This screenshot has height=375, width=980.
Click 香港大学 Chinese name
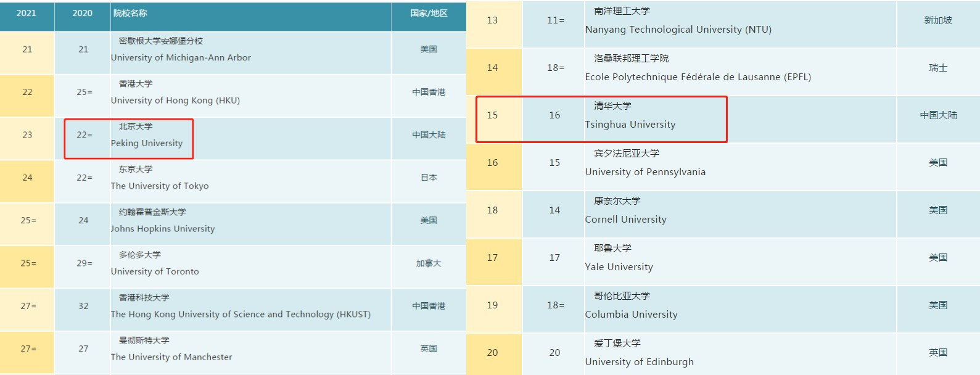pyautogui.click(x=136, y=84)
